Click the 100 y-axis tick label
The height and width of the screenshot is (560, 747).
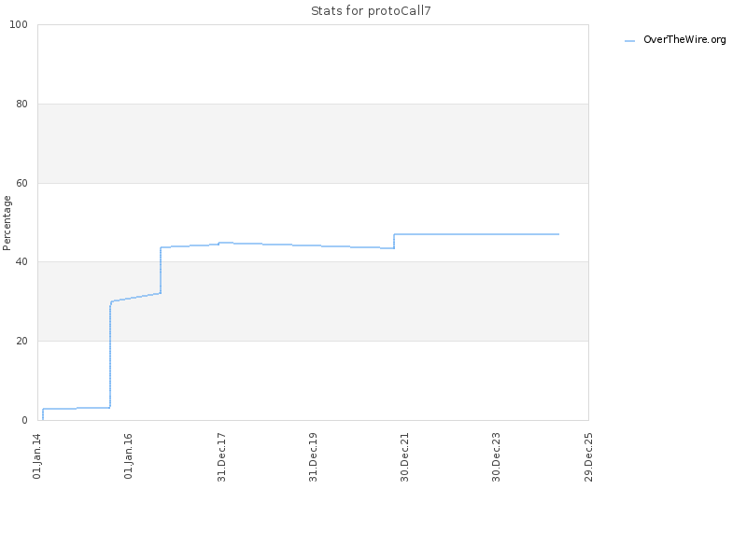[19, 25]
